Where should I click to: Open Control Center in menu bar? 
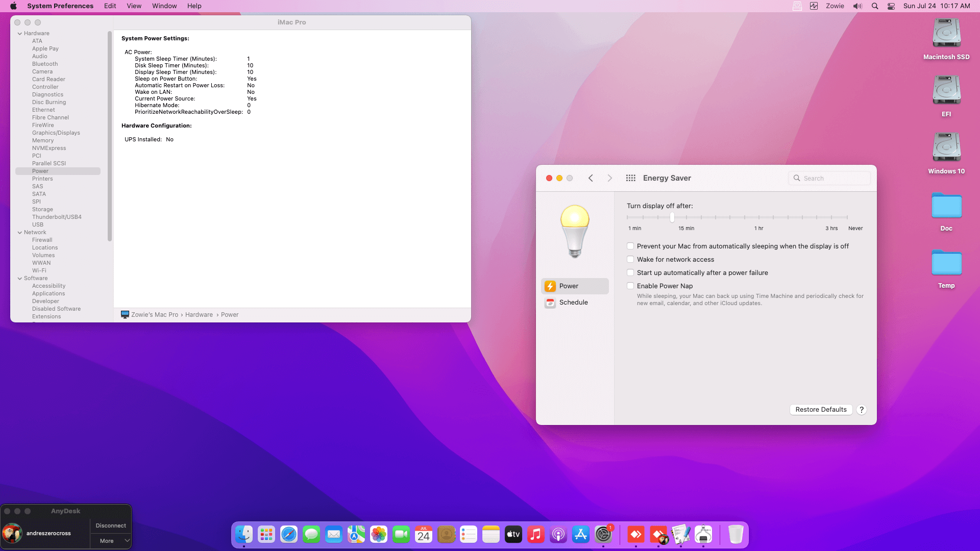pos(891,6)
